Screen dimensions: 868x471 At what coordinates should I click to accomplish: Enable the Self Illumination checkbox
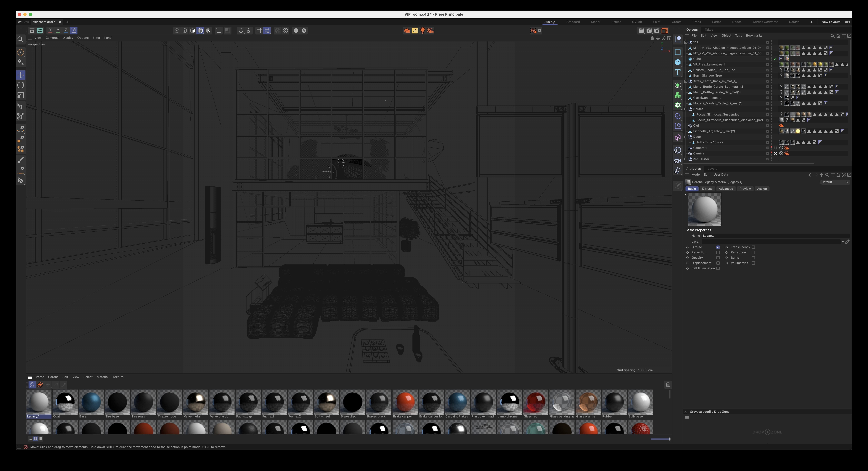718,268
